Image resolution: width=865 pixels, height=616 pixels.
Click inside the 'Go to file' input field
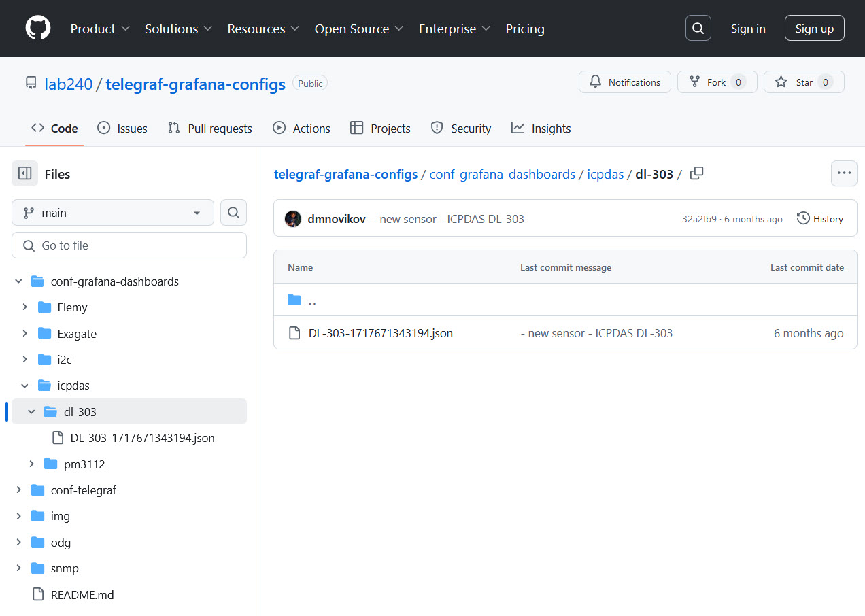(x=129, y=245)
